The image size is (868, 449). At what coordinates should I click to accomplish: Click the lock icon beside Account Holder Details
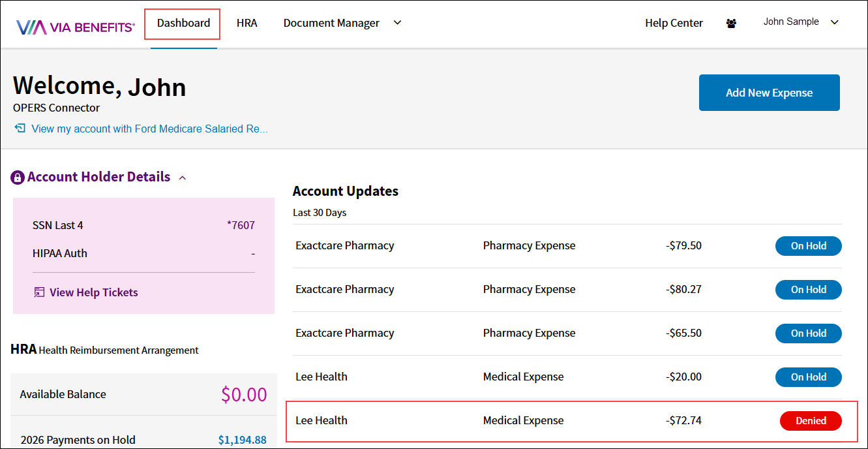(18, 178)
